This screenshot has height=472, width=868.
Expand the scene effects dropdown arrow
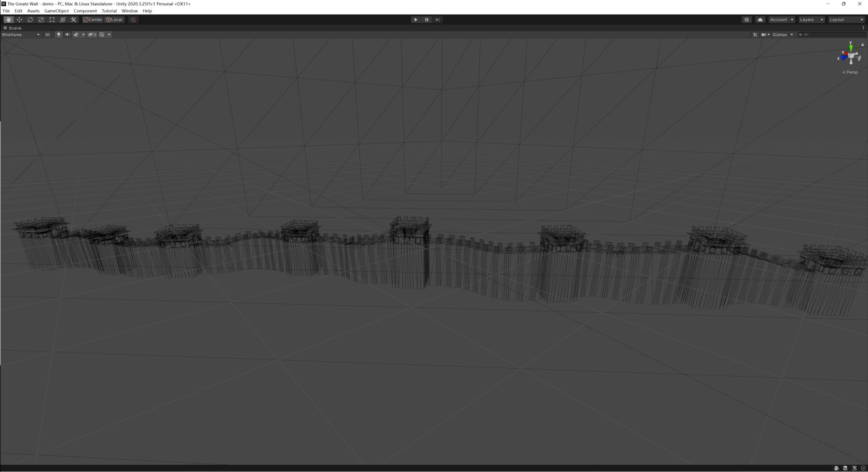pos(83,35)
